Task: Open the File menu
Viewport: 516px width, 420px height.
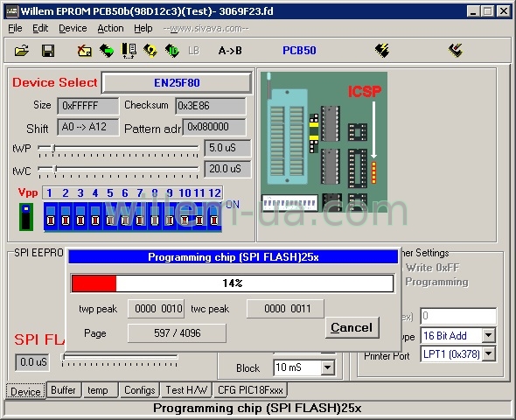Action: (x=15, y=28)
